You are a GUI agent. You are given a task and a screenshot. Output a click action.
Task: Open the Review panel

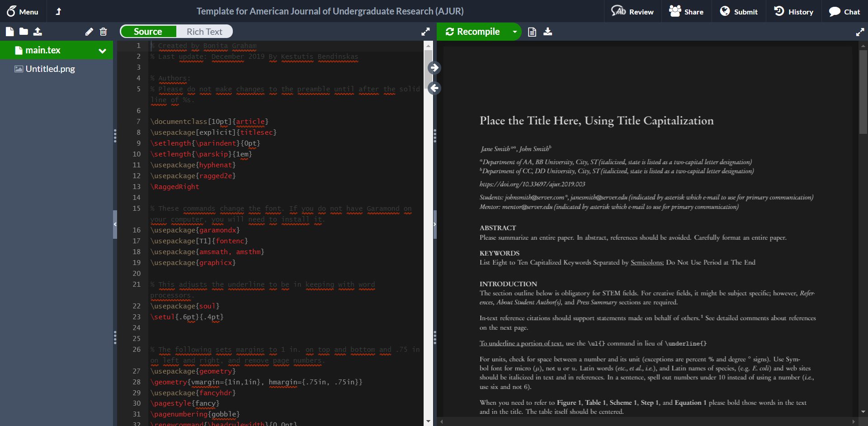tap(632, 11)
